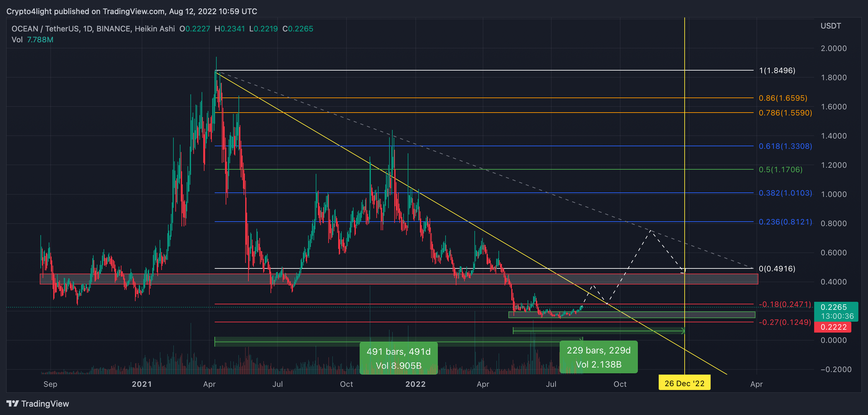
Task: Click the open value O0.2227
Action: point(195,29)
